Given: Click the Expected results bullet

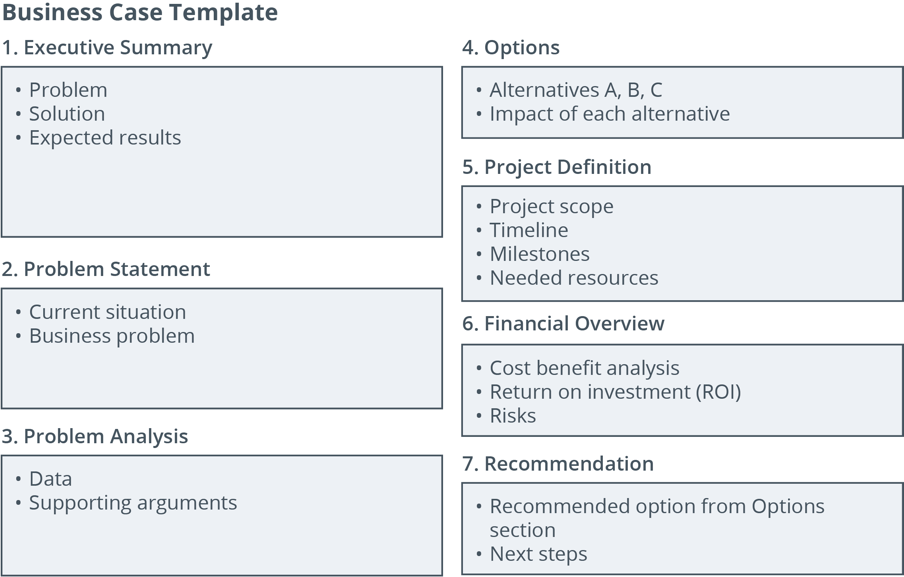Looking at the screenshot, I should tap(105, 138).
